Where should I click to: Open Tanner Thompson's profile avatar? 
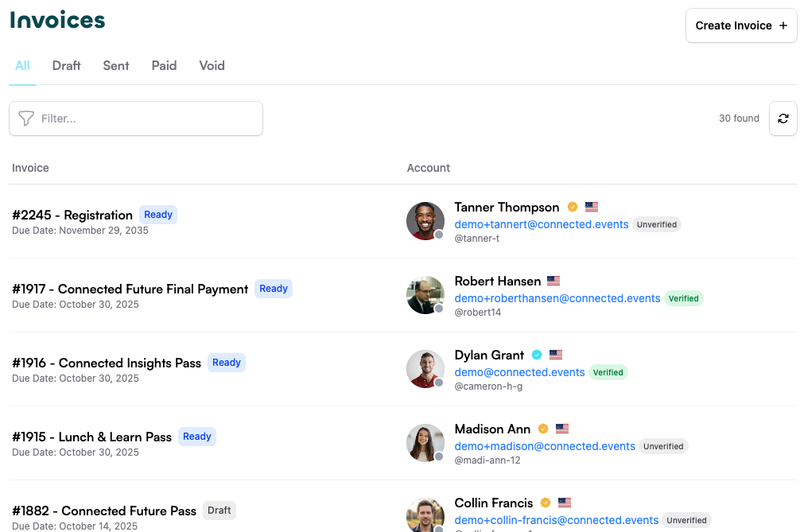pyautogui.click(x=425, y=220)
